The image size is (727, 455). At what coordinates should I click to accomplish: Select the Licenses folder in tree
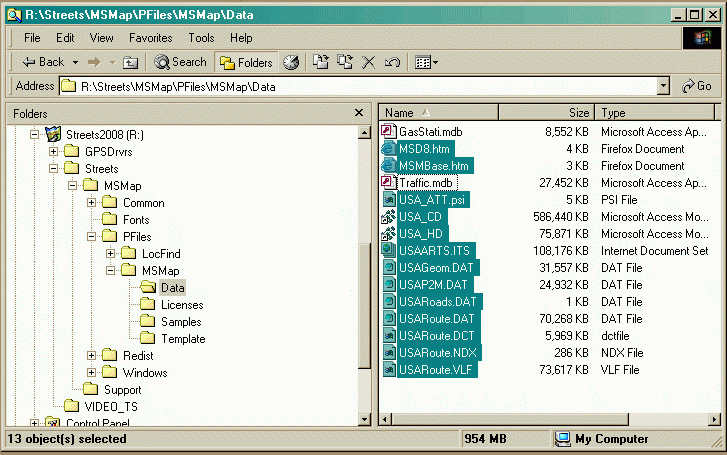click(x=182, y=305)
